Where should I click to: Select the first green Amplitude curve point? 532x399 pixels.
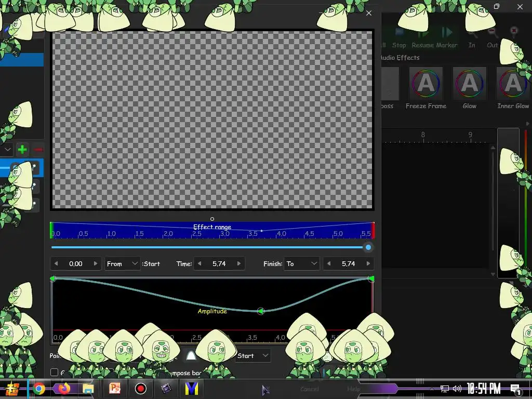[52, 278]
